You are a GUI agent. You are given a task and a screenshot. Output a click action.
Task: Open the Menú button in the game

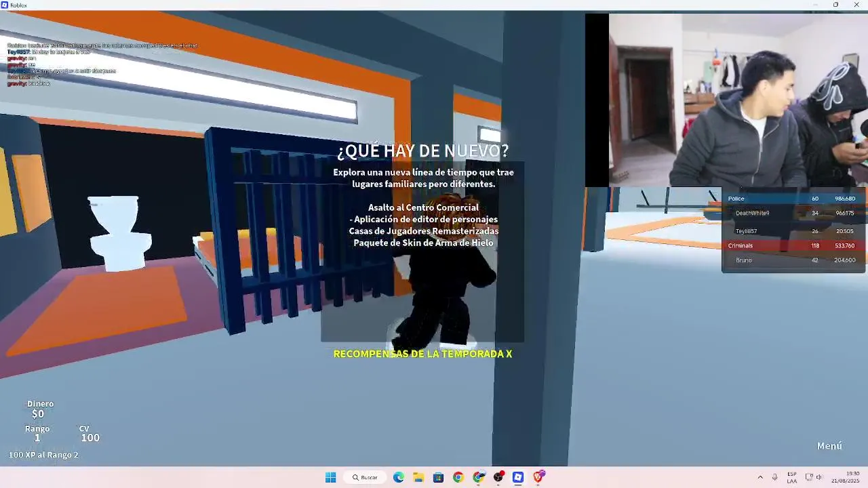(x=829, y=446)
